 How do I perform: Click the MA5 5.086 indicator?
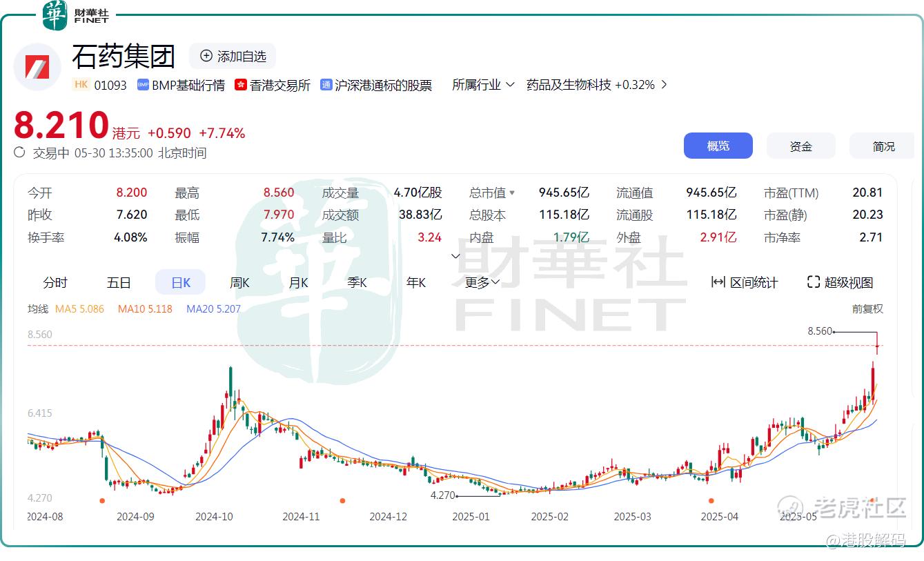tap(79, 308)
